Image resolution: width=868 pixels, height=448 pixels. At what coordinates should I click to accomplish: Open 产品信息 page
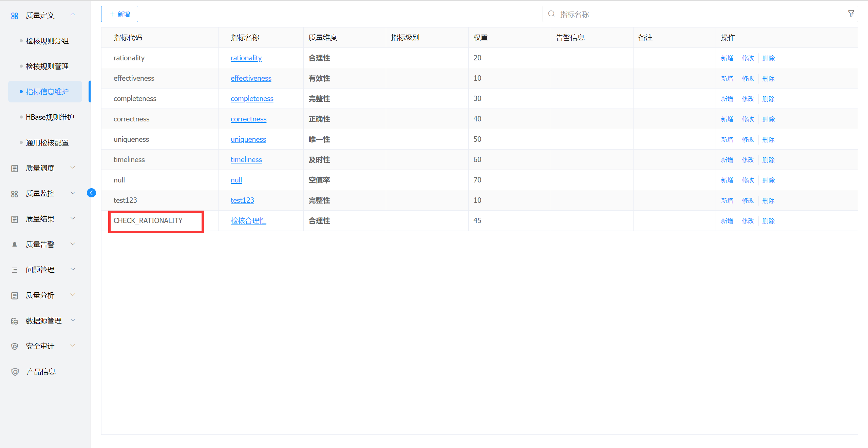coord(41,372)
